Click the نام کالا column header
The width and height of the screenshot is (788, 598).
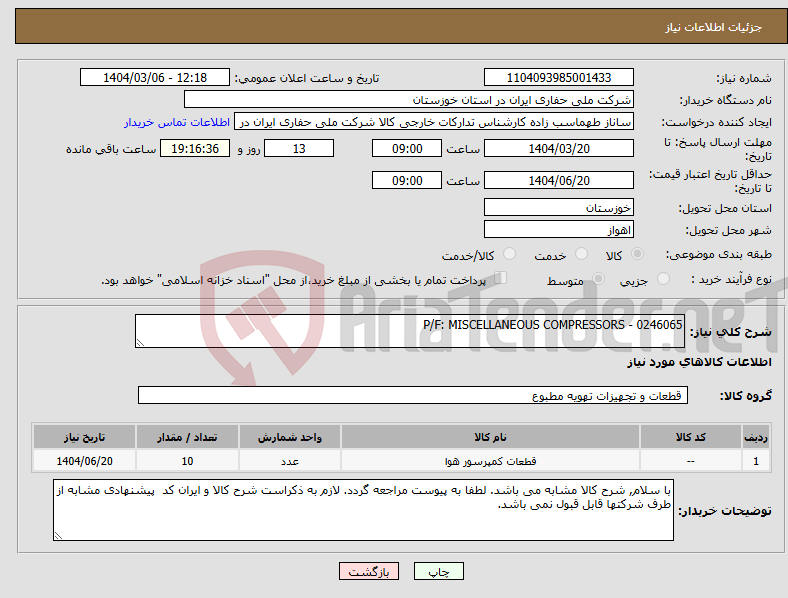(490, 437)
